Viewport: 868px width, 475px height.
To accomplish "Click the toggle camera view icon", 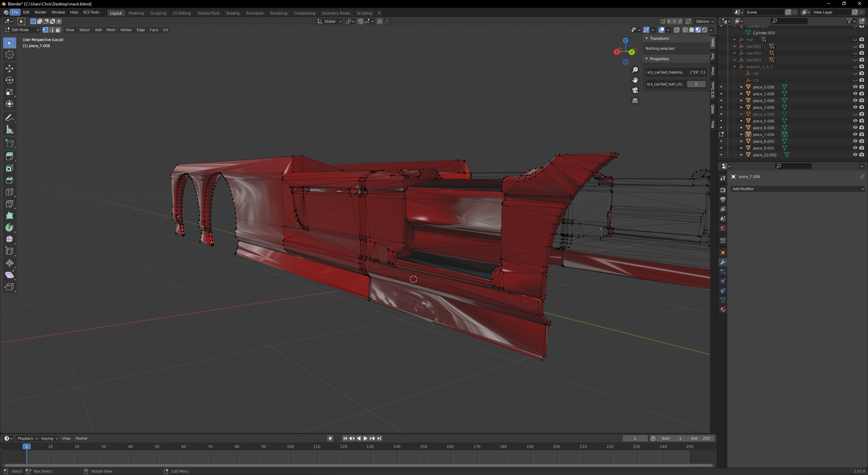I will point(635,90).
